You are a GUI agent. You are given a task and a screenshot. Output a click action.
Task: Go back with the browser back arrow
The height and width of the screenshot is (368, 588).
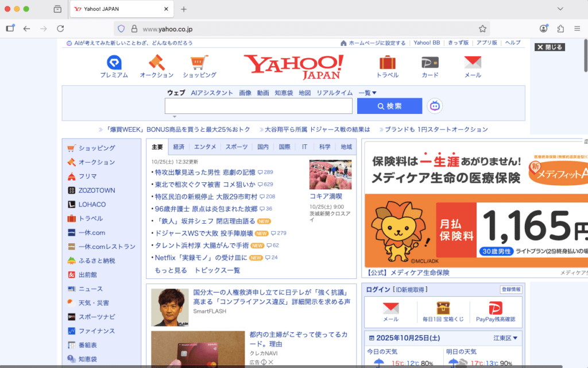pyautogui.click(x=26, y=29)
